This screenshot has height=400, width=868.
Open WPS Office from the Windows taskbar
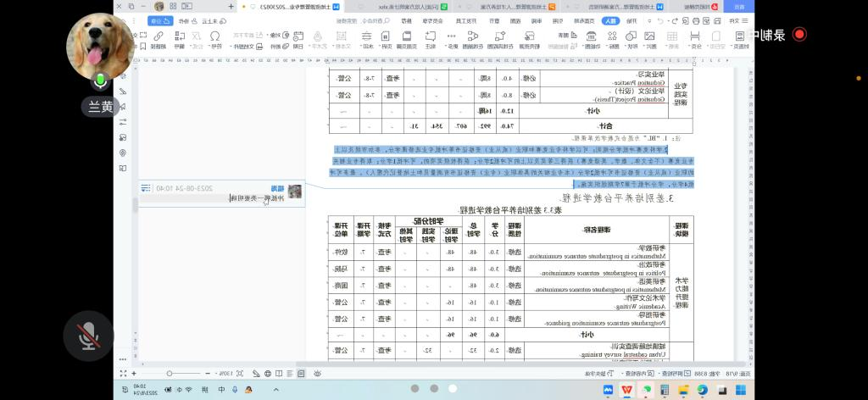coord(627,389)
